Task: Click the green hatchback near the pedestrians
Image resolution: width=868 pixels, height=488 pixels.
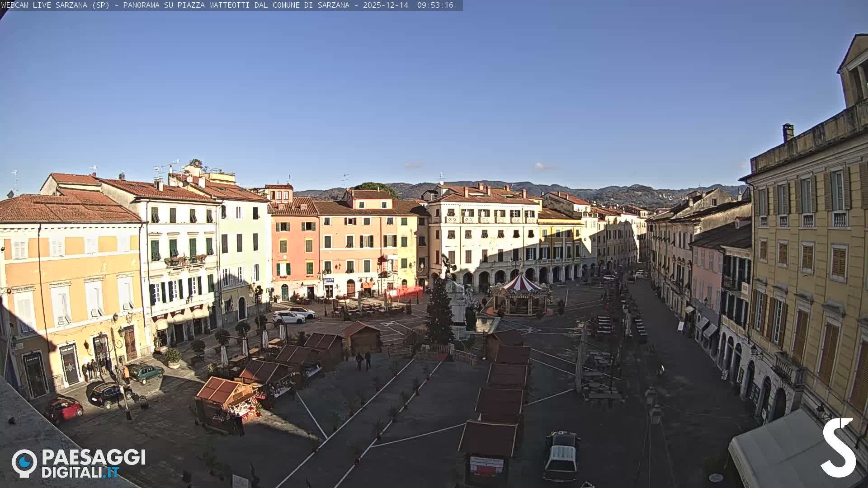Action: (x=146, y=373)
